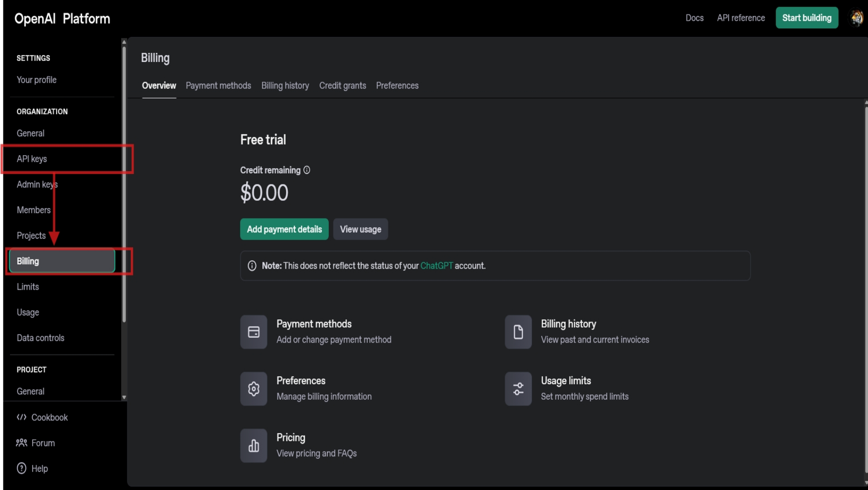Image resolution: width=868 pixels, height=490 pixels.
Task: Open the Help link
Action: (x=39, y=468)
